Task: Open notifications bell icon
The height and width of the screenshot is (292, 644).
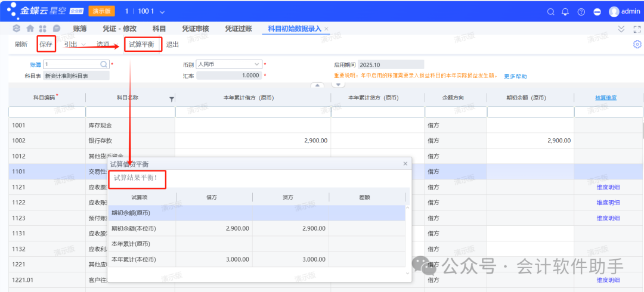Action: tap(565, 11)
